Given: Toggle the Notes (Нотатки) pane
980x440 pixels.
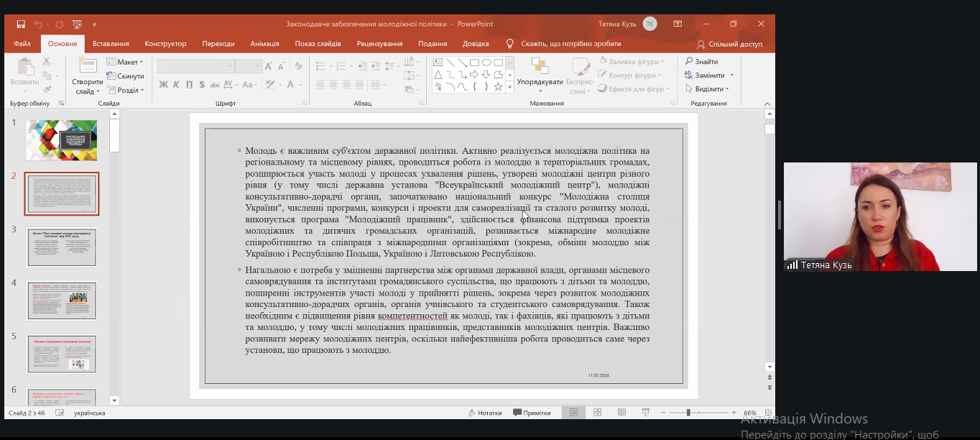Looking at the screenshot, I should coord(484,413).
